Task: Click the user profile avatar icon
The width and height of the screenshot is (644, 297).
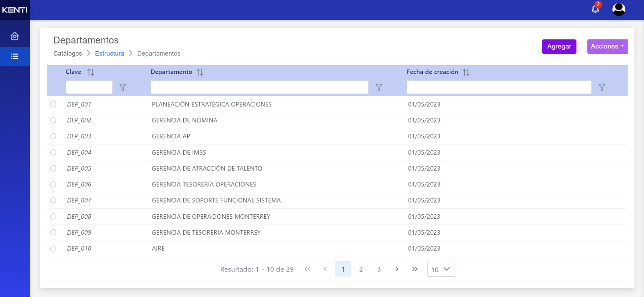Action: 619,10
